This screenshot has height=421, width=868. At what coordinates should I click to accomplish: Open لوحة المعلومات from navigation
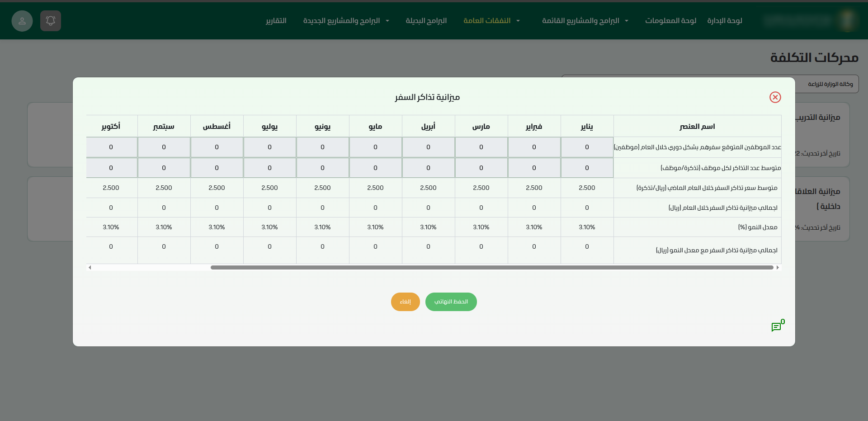670,21
